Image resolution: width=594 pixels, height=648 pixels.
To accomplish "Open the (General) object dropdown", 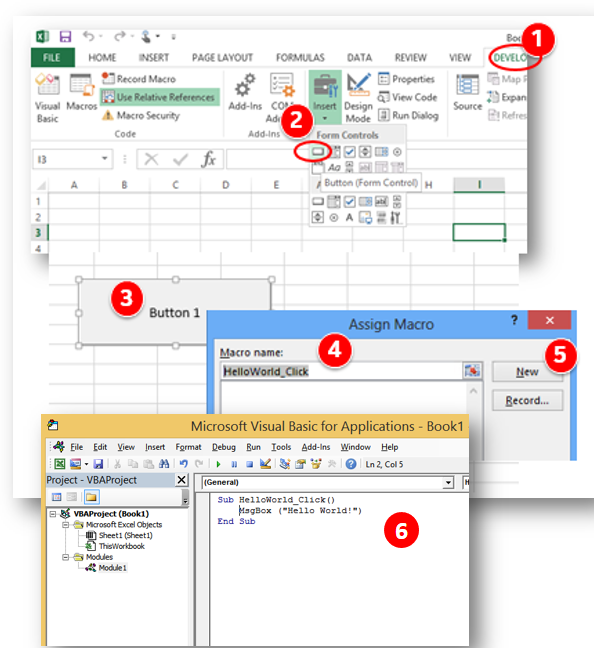I will click(448, 482).
